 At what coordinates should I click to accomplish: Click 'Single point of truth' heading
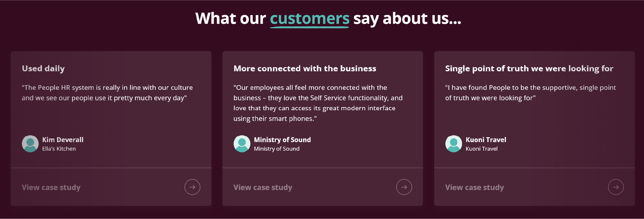coord(529,69)
